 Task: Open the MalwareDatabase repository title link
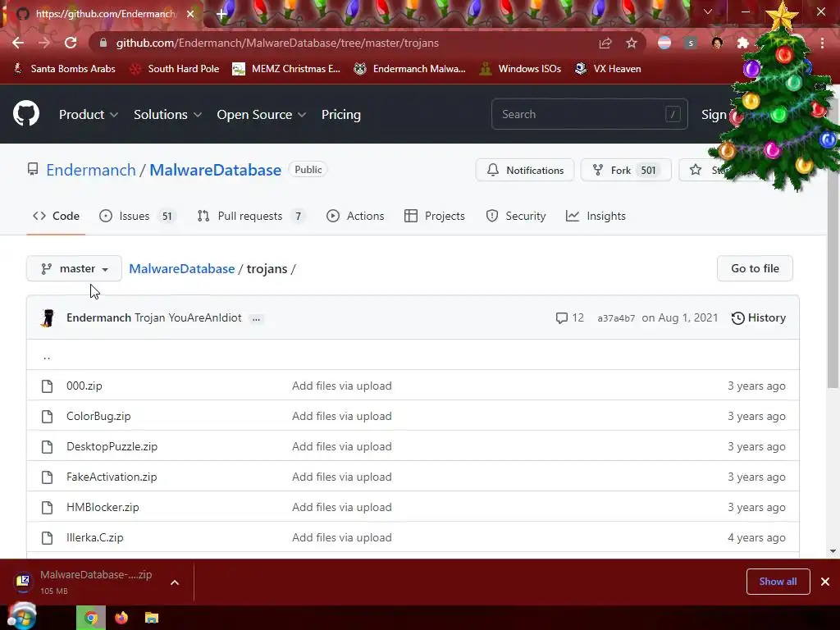click(215, 170)
